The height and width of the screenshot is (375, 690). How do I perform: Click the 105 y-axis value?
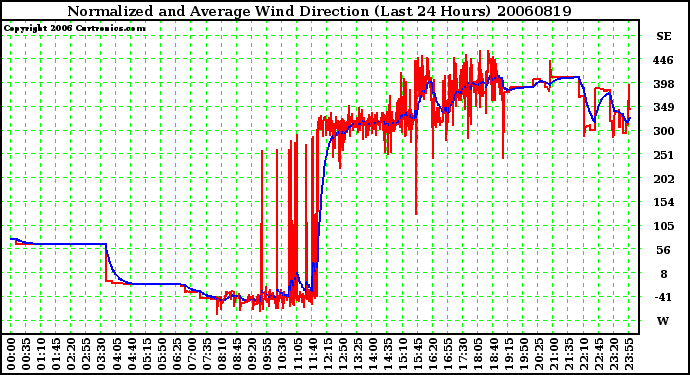click(663, 226)
